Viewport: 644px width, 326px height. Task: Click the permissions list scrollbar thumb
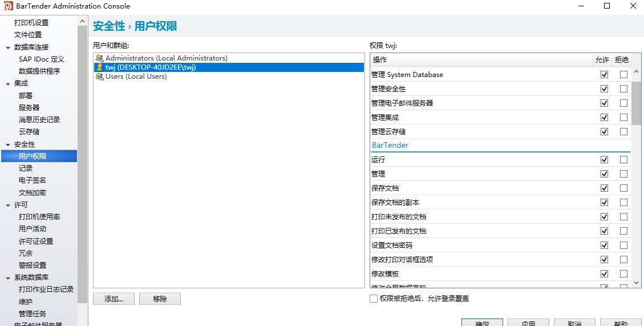636,103
